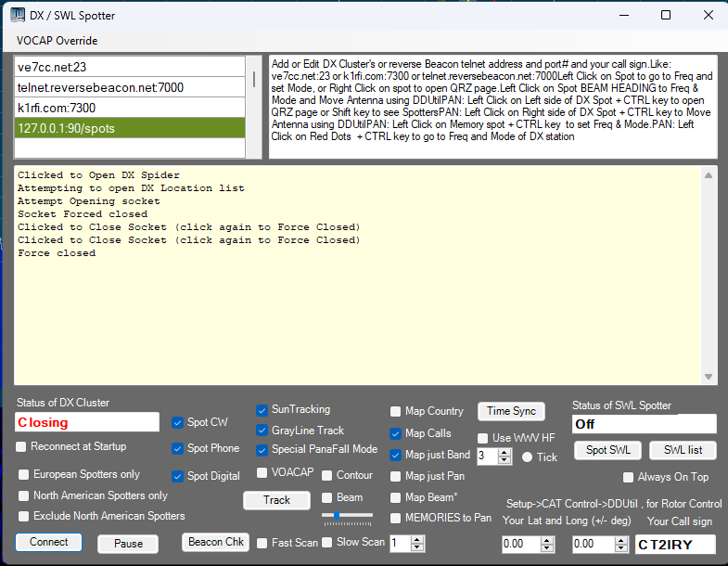This screenshot has width=728, height=566.
Task: Decrease the Map just Band value stepper
Action: (x=504, y=460)
